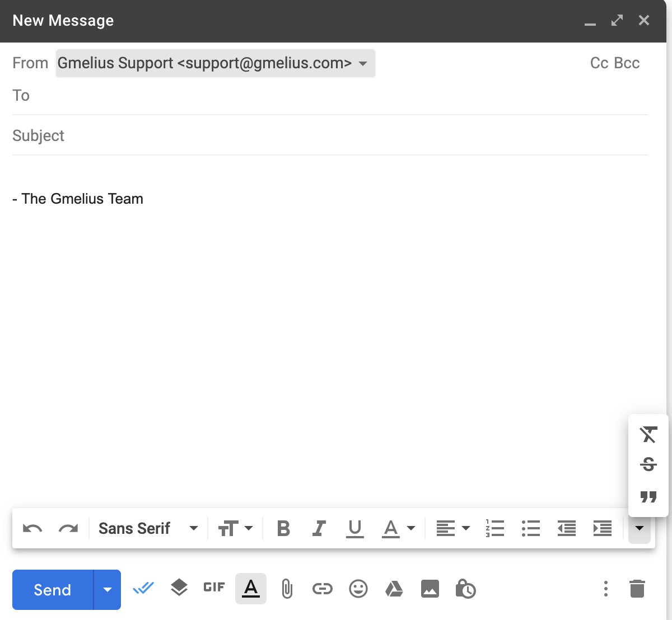Open the From address dropdown
The height and width of the screenshot is (620, 672).
216,63
